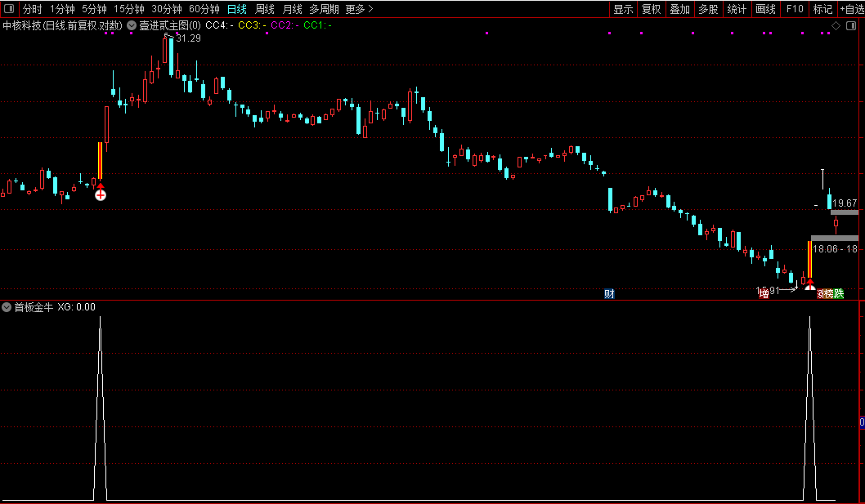The width and height of the screenshot is (865, 504).
Task: Click the red 增 marker below chart
Action: (x=764, y=294)
